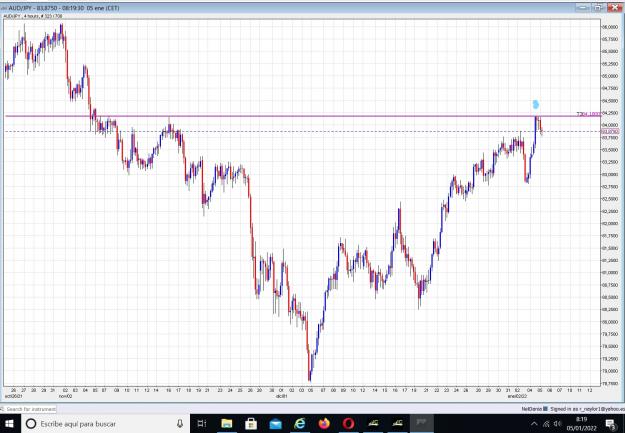Image resolution: width=625 pixels, height=433 pixels.
Task: Click the Cortana search circle icon
Action: pyautogui.click(x=31, y=424)
